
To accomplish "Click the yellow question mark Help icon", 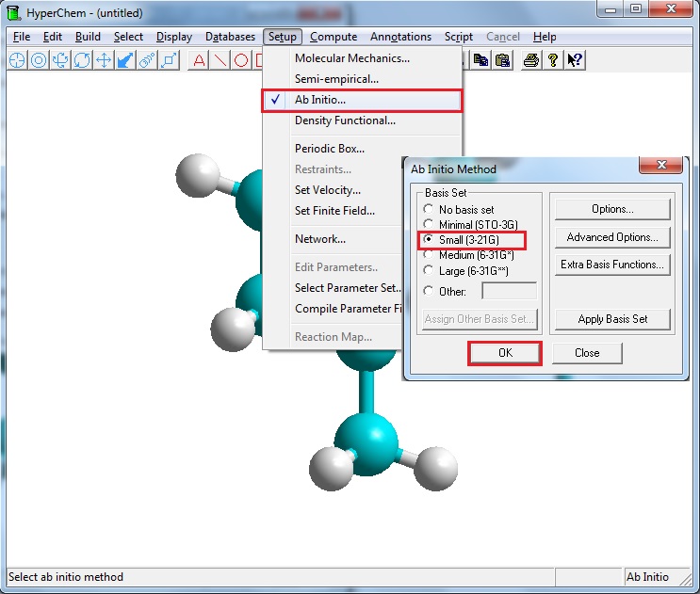I will pos(553,60).
